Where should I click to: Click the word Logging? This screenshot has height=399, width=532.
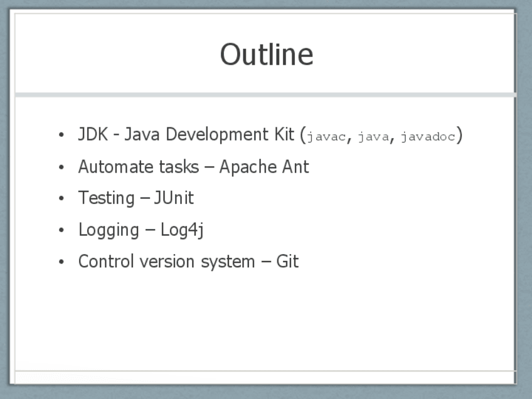point(109,230)
